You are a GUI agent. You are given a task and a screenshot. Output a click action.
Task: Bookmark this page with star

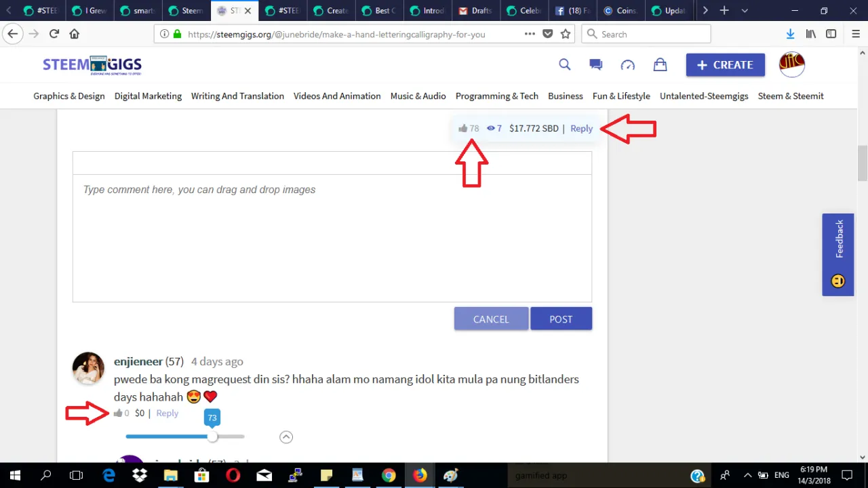coord(566,34)
